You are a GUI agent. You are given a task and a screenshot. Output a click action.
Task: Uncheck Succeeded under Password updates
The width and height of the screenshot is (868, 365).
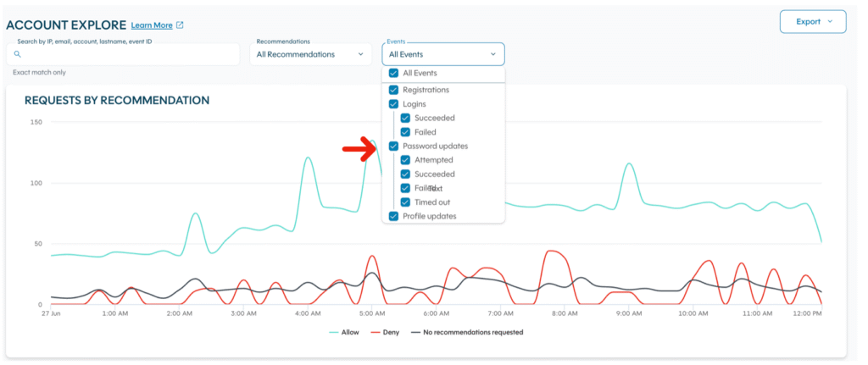[x=405, y=174]
